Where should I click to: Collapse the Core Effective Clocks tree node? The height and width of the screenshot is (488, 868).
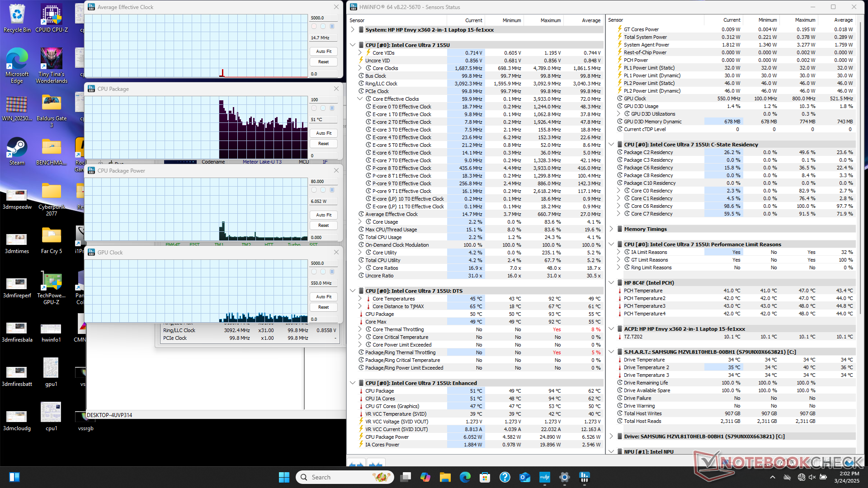click(360, 99)
